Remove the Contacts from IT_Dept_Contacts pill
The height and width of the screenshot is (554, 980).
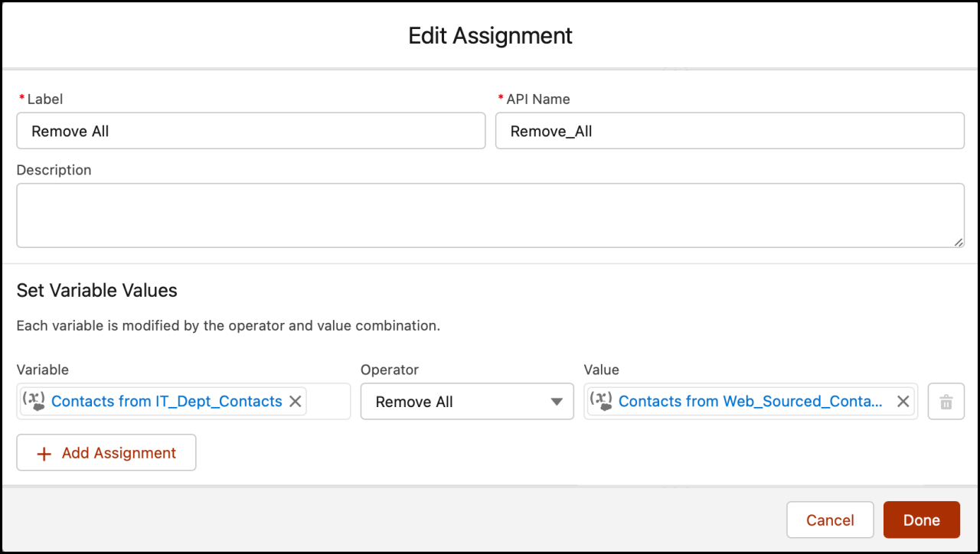pyautogui.click(x=295, y=401)
